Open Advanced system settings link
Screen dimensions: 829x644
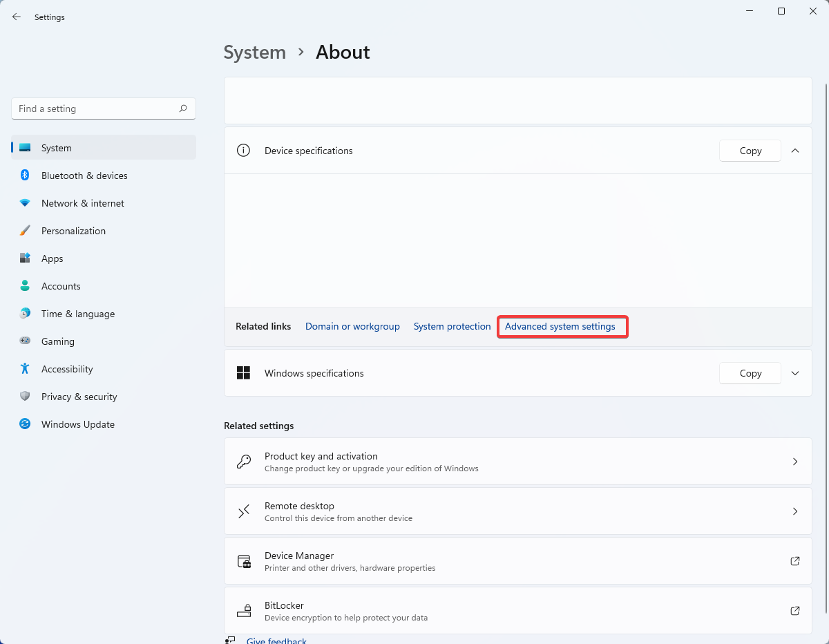pyautogui.click(x=560, y=326)
